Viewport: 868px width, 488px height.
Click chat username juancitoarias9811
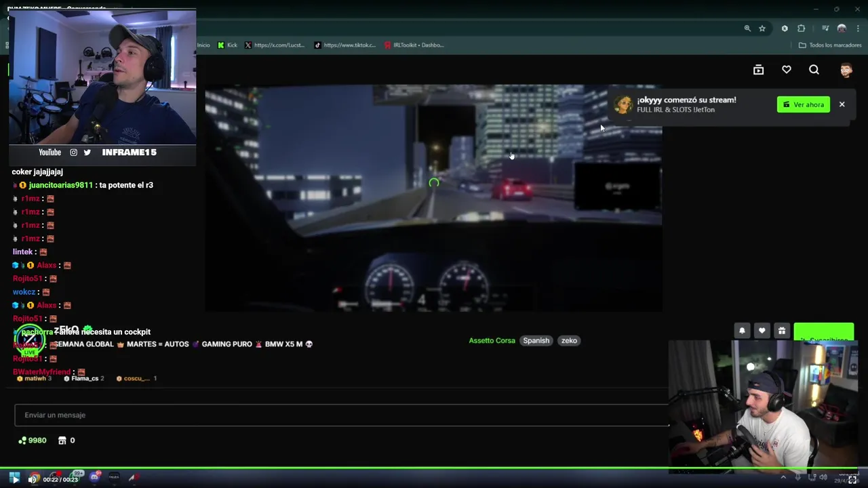tap(60, 185)
